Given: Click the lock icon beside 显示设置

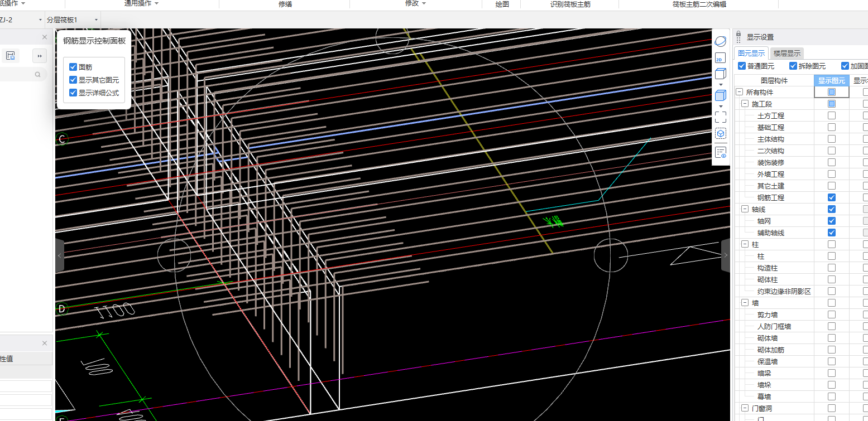Looking at the screenshot, I should (x=738, y=35).
